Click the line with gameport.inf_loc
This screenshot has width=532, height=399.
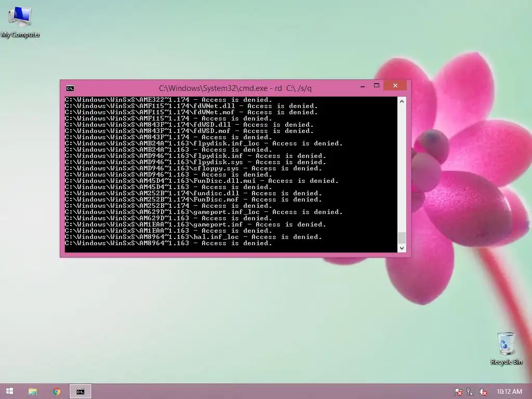[204, 212]
